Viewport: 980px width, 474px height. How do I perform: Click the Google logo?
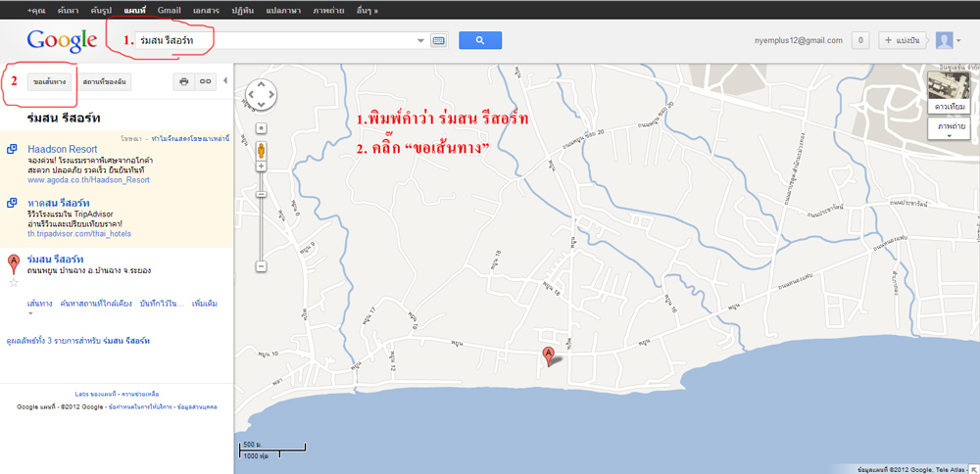61,40
